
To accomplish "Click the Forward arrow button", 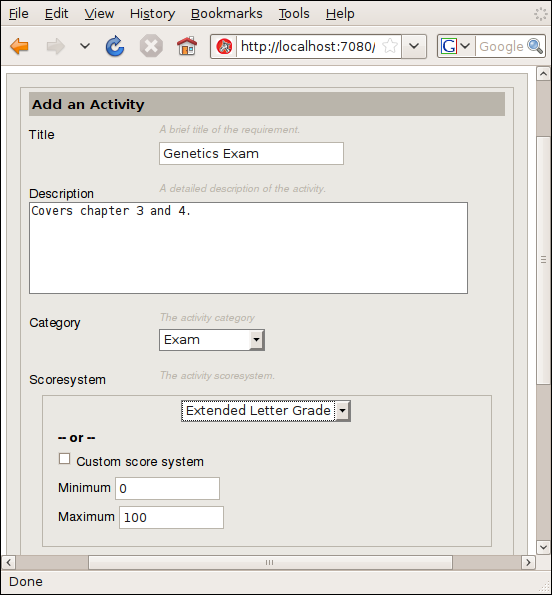I will pos(55,46).
